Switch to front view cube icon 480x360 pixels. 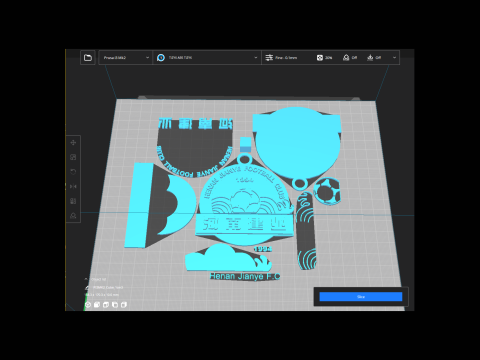coord(97,305)
